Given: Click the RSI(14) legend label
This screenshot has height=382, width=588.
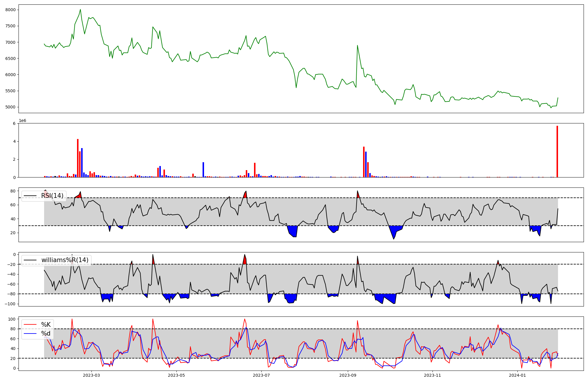Looking at the screenshot, I should pyautogui.click(x=52, y=196).
